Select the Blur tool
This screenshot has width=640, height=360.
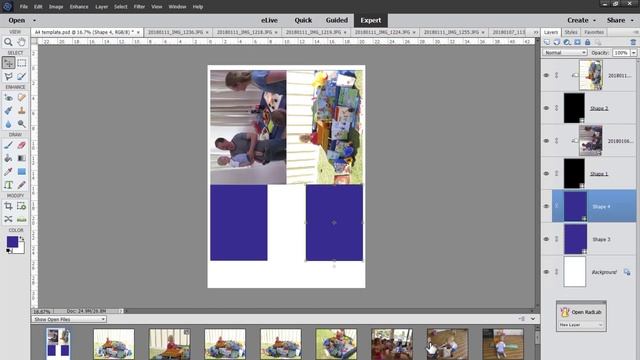(x=8, y=124)
